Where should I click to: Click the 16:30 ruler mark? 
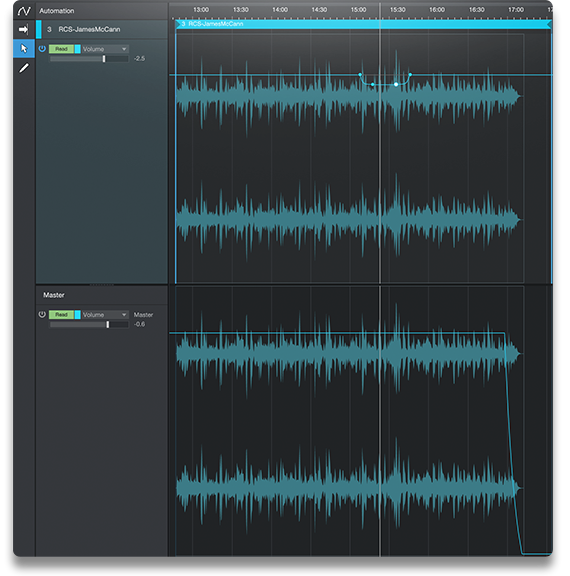tap(476, 10)
